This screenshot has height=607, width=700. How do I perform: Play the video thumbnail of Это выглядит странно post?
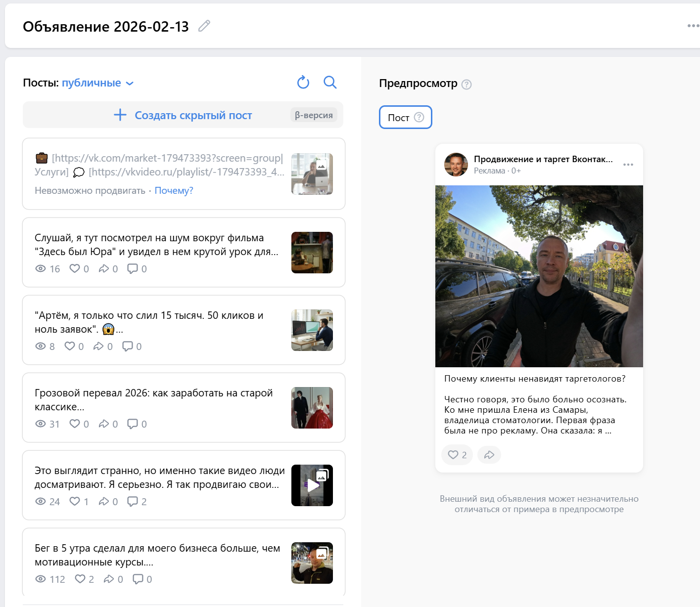click(312, 485)
